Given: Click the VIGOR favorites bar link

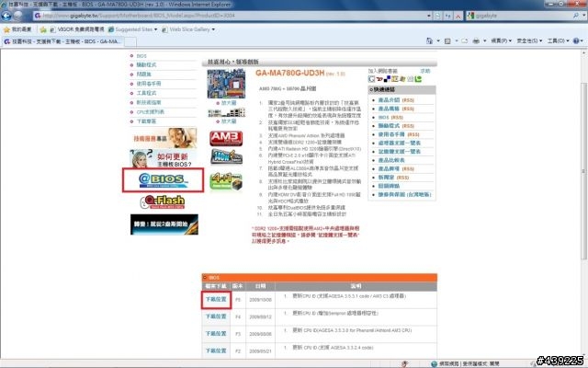Looking at the screenshot, I should [x=77, y=29].
